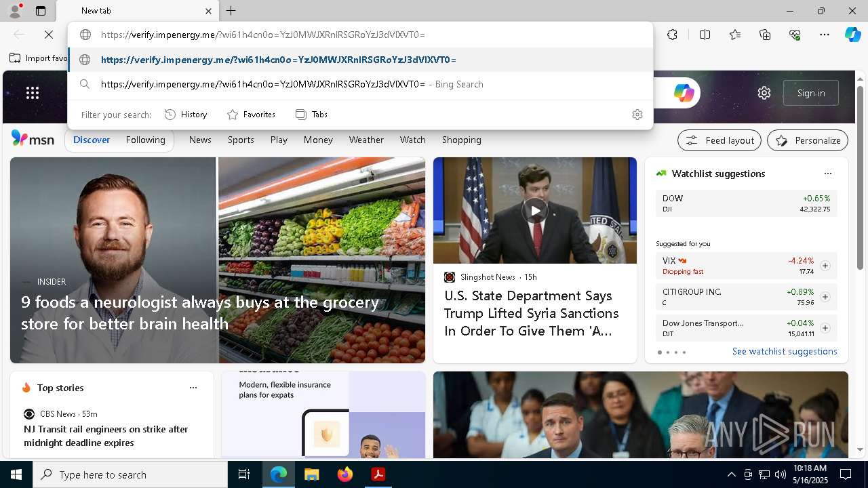Open Settings and more ellipsis menu
Screen dimensions: 868x488
click(x=825, y=35)
